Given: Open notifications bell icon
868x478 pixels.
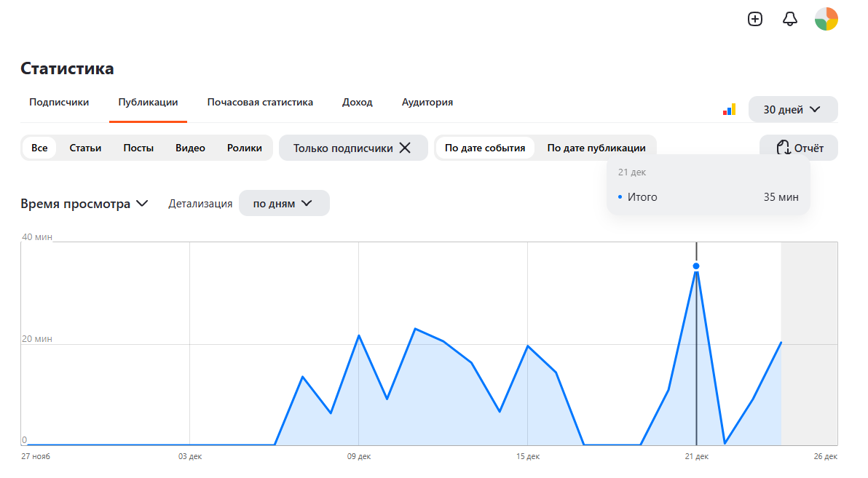Looking at the screenshot, I should click(790, 19).
